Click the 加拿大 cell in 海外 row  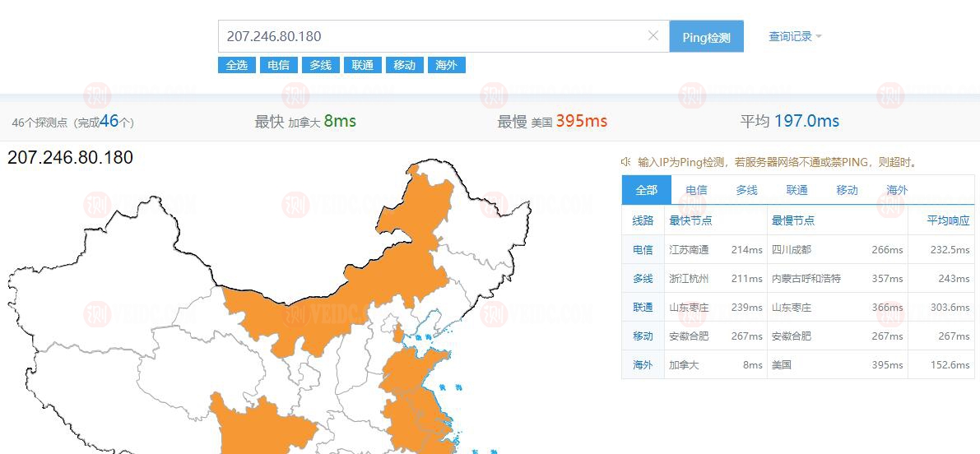pos(684,364)
